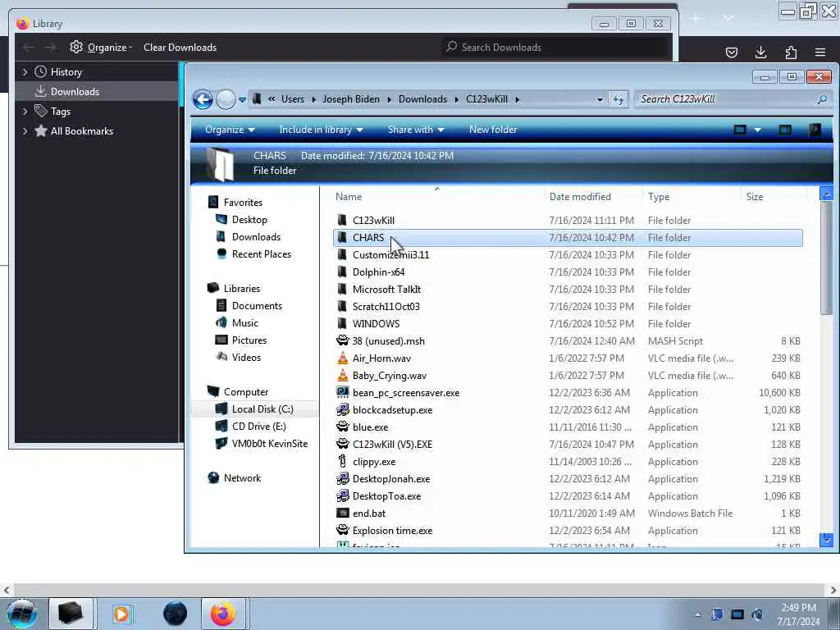840x630 pixels.
Task: Click the change view icon
Action: point(740,130)
